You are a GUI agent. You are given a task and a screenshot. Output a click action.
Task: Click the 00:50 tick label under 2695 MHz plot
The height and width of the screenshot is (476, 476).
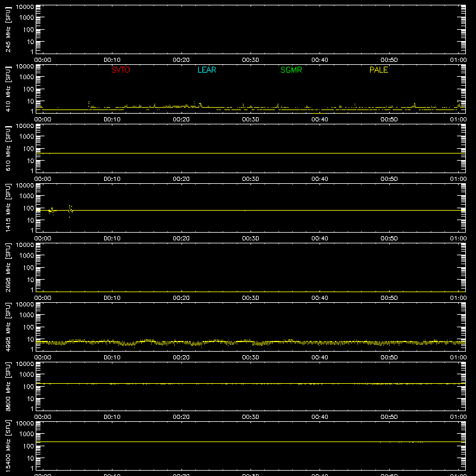389,298
